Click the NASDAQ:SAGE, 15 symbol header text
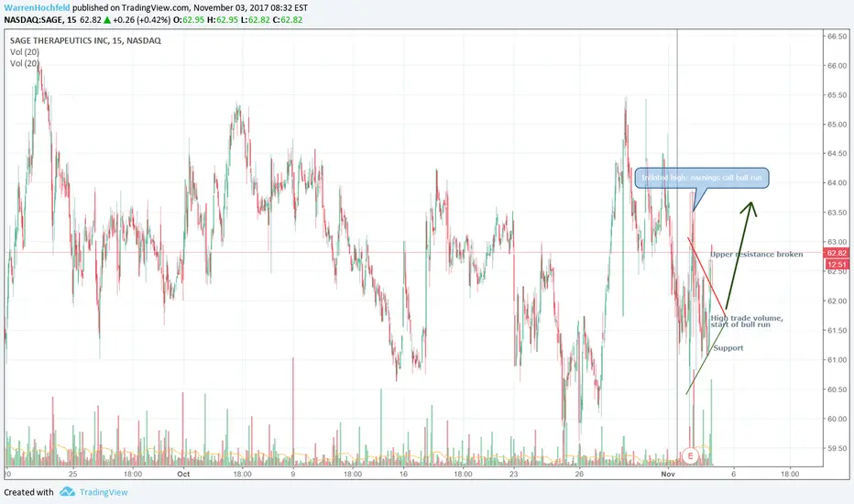 coord(40,19)
